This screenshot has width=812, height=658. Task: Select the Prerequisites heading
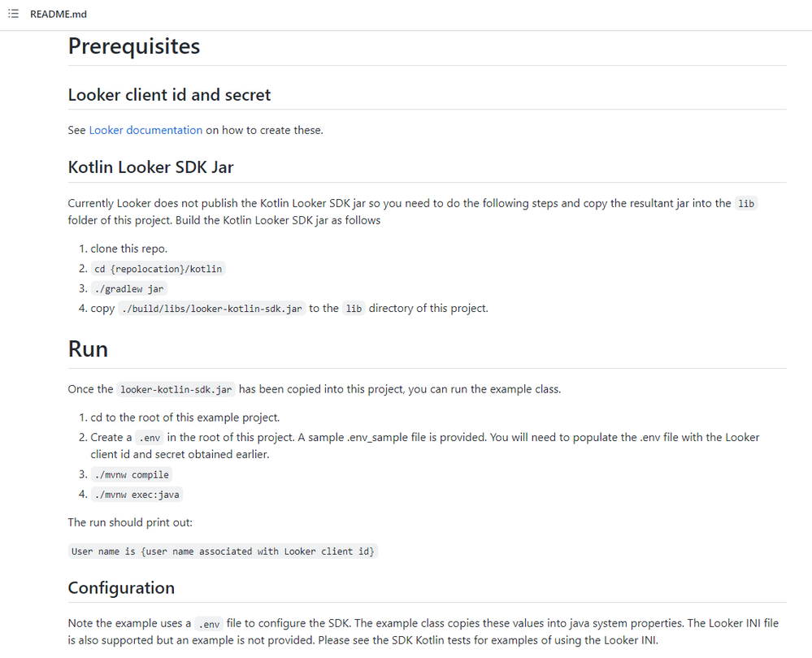(133, 46)
